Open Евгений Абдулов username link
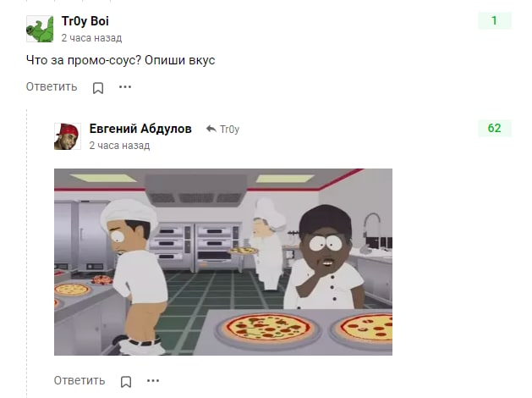The height and width of the screenshot is (398, 532). pyautogui.click(x=140, y=129)
